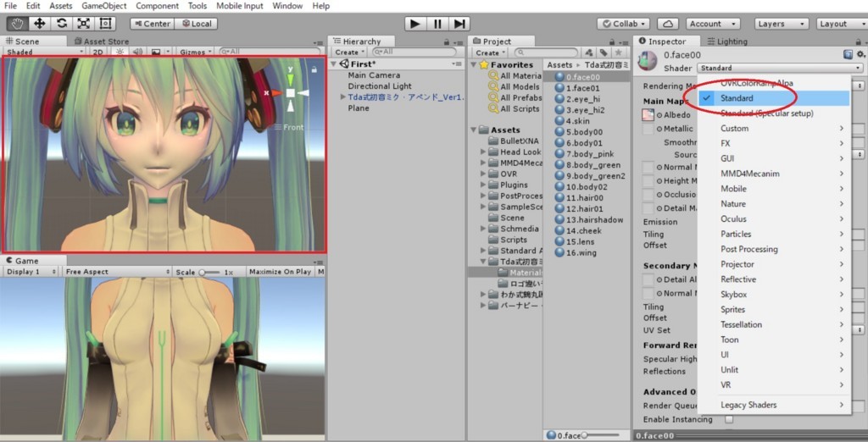Start Play mode
The image size is (868, 442).
point(415,24)
